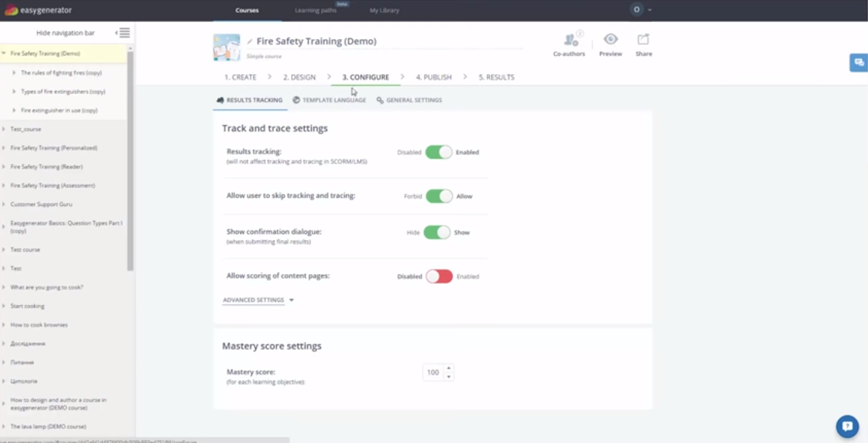Open My Library tab

point(384,10)
